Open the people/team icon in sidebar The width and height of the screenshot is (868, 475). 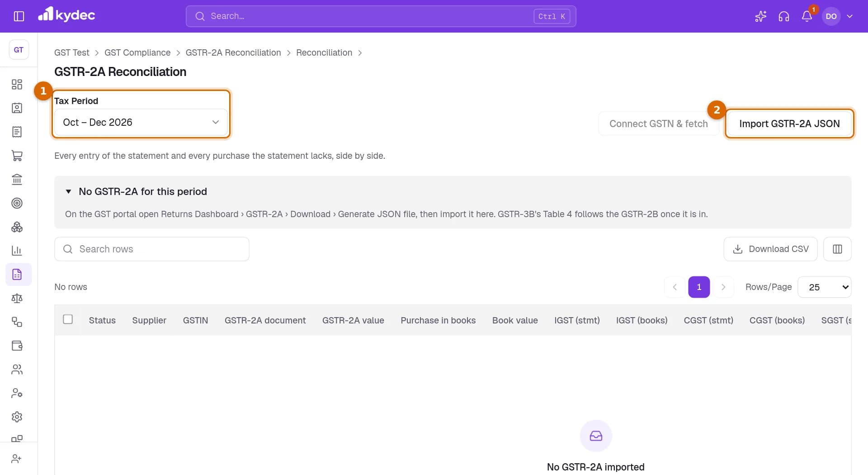pos(17,370)
